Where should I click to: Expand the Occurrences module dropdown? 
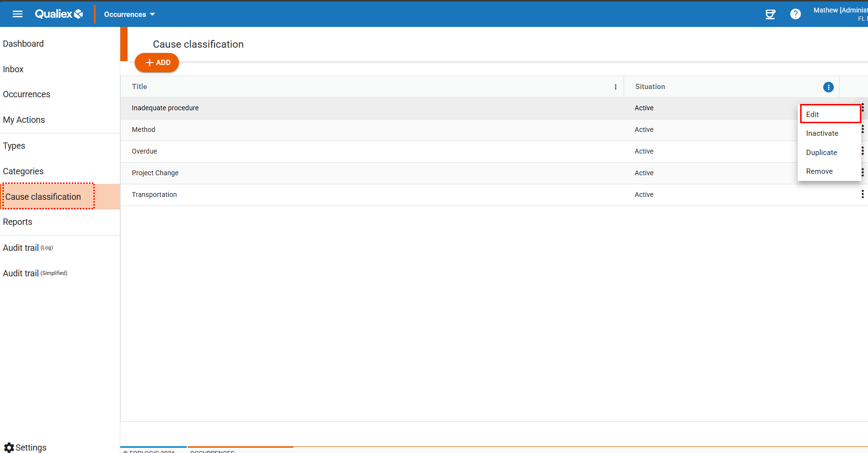pyautogui.click(x=129, y=14)
